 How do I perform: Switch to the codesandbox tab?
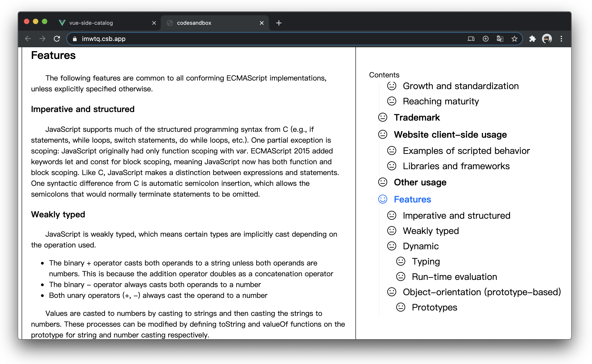(x=215, y=23)
